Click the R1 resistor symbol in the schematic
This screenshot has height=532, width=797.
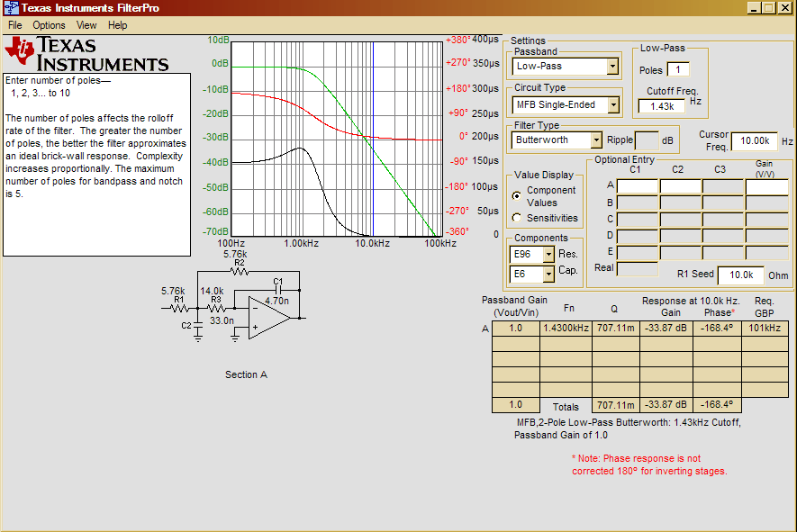[x=179, y=308]
